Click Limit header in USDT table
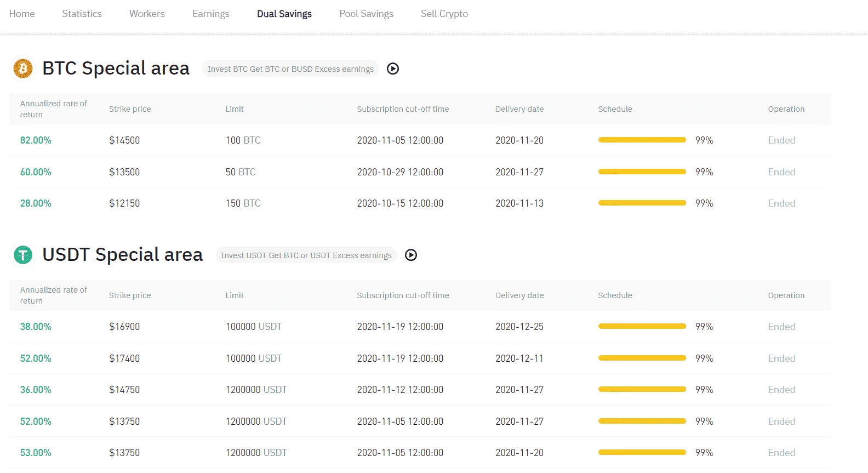Image resolution: width=868 pixels, height=473 pixels. (x=235, y=295)
